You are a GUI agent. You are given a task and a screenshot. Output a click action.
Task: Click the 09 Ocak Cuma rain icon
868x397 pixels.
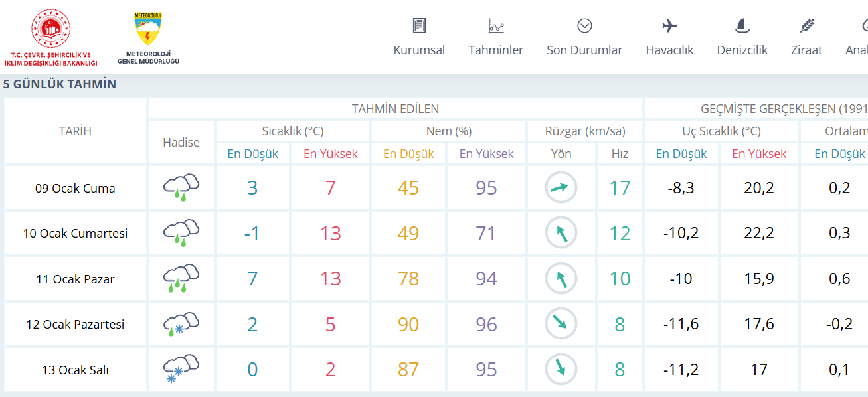pyautogui.click(x=181, y=188)
